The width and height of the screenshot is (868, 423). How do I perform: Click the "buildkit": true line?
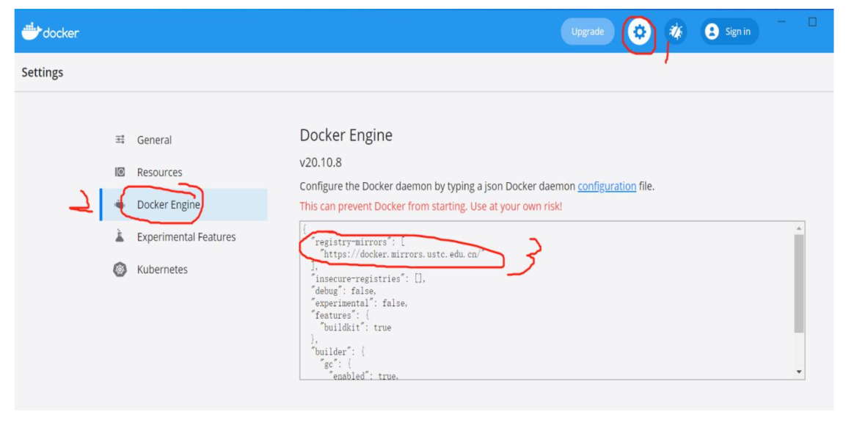point(355,328)
